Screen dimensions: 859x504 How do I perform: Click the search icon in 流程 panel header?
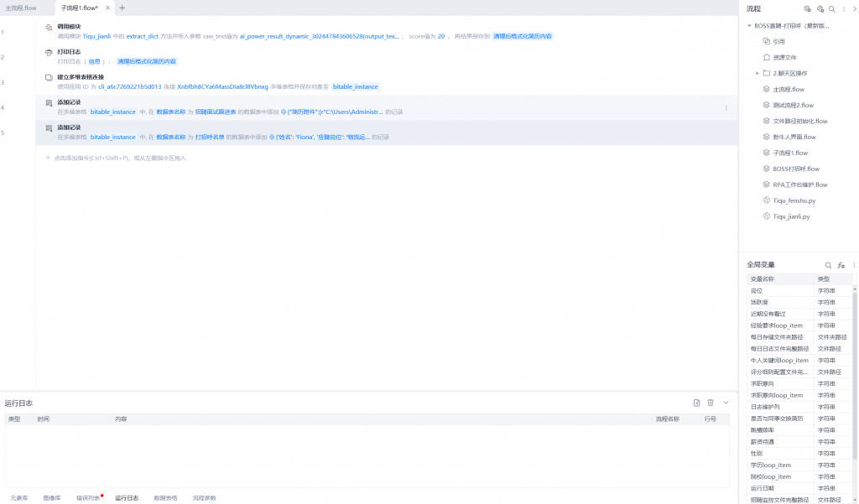tap(831, 8)
